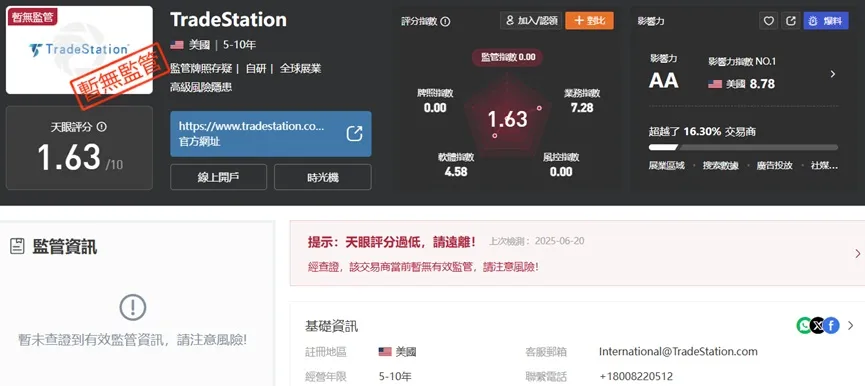Click the 爆料 report button
The image size is (865, 386).
[826, 21]
